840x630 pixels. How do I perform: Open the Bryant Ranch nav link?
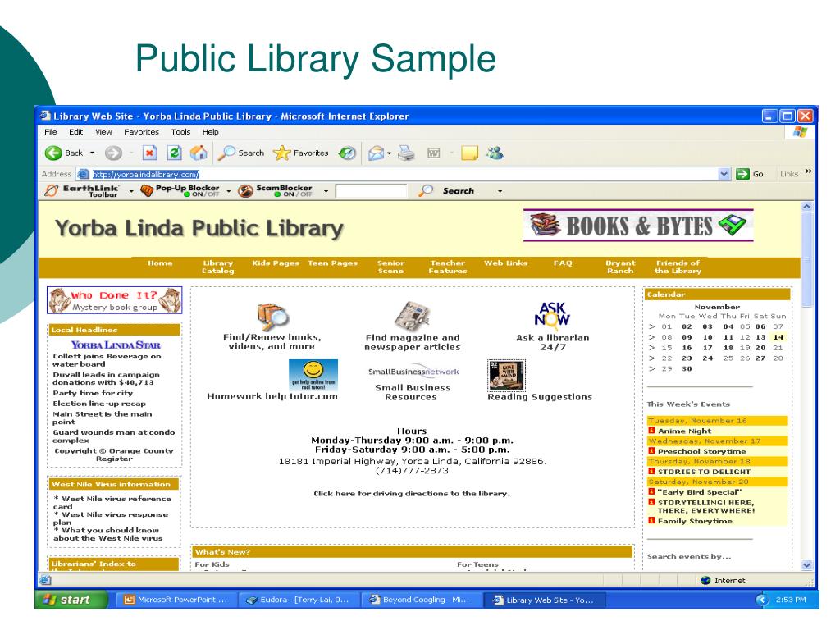620,267
